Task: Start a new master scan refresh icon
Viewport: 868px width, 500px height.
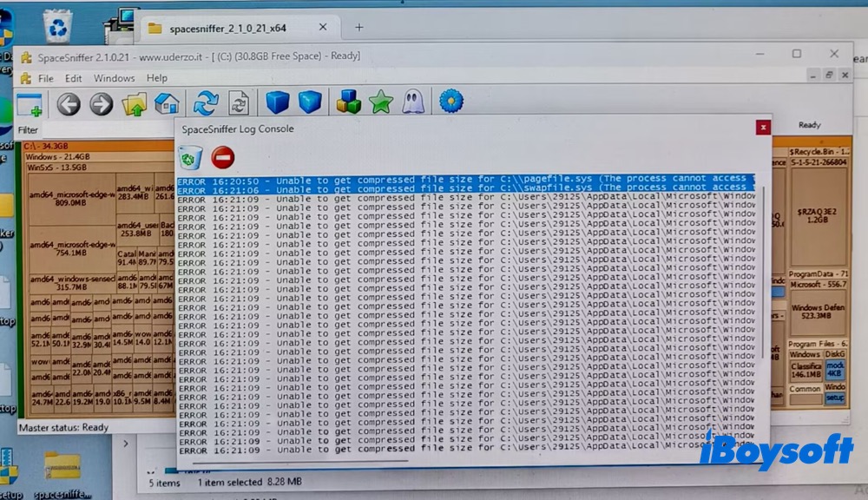Action: coord(206,103)
